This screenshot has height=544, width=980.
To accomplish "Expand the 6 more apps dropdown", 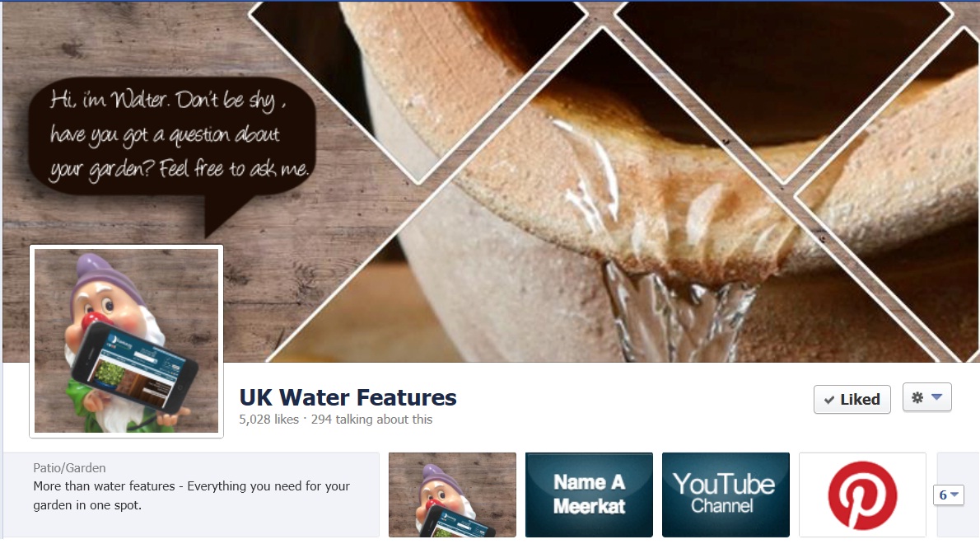I will click(948, 495).
